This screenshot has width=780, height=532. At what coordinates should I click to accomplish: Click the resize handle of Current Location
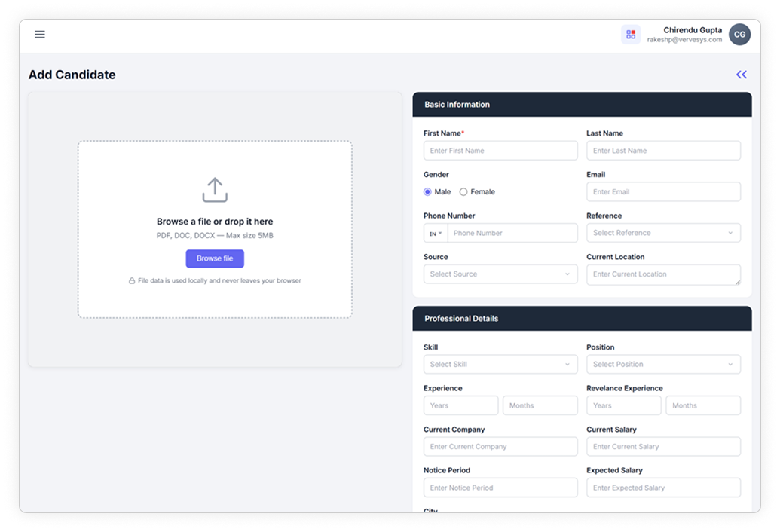click(x=737, y=282)
